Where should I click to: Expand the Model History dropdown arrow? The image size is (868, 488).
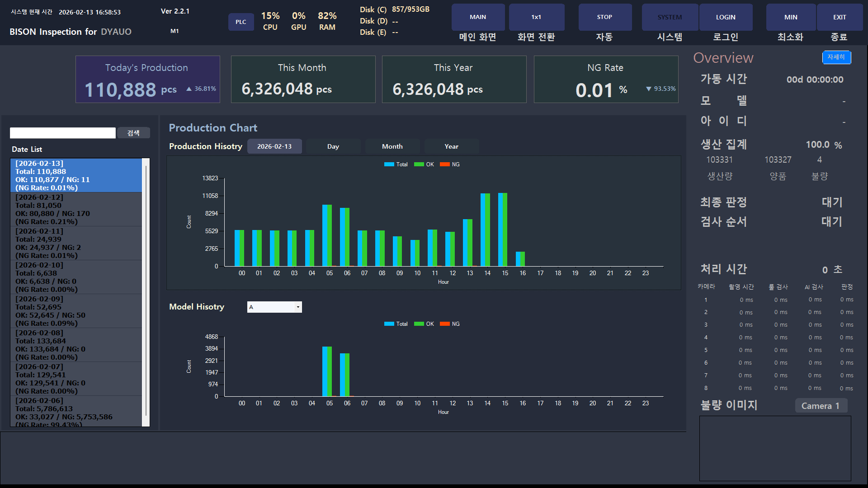click(x=298, y=307)
